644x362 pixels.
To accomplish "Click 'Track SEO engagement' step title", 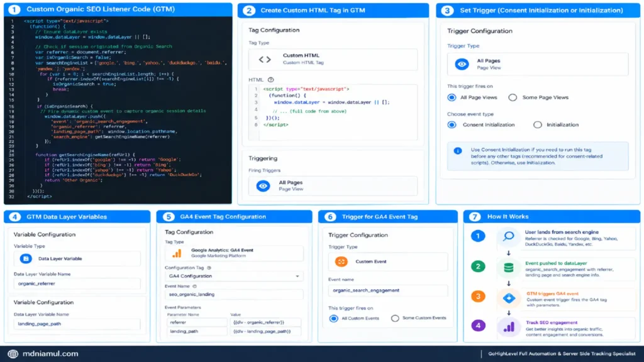I will pyautogui.click(x=551, y=322).
